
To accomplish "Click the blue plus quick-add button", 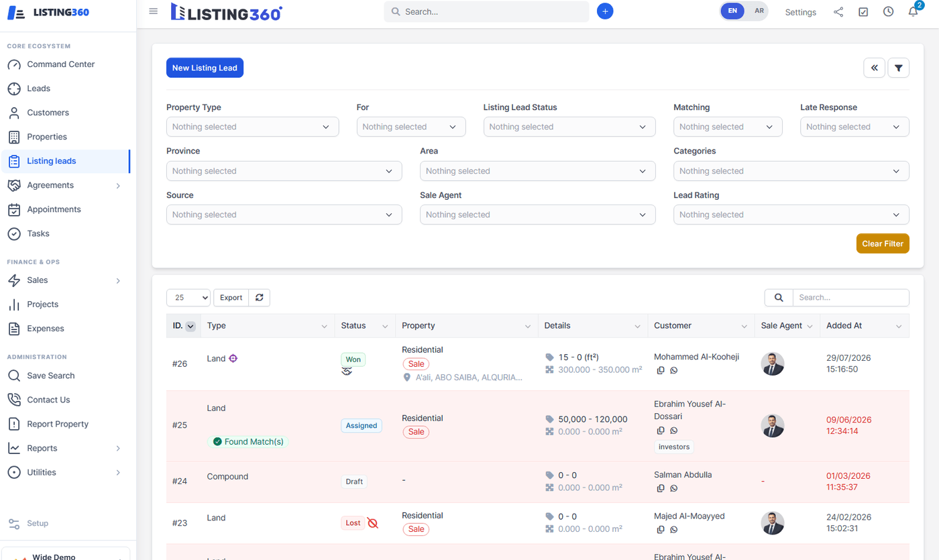I will pos(605,11).
